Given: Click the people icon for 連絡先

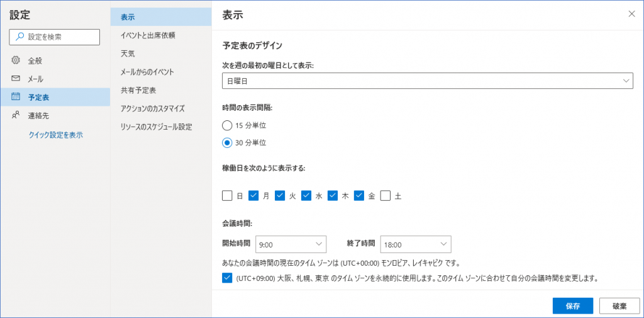Looking at the screenshot, I should (16, 116).
